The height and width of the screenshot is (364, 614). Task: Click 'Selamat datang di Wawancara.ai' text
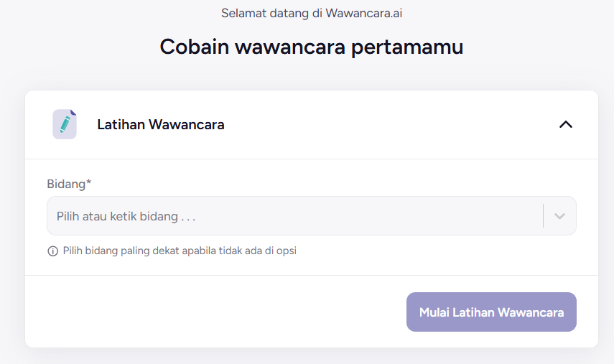click(x=311, y=14)
